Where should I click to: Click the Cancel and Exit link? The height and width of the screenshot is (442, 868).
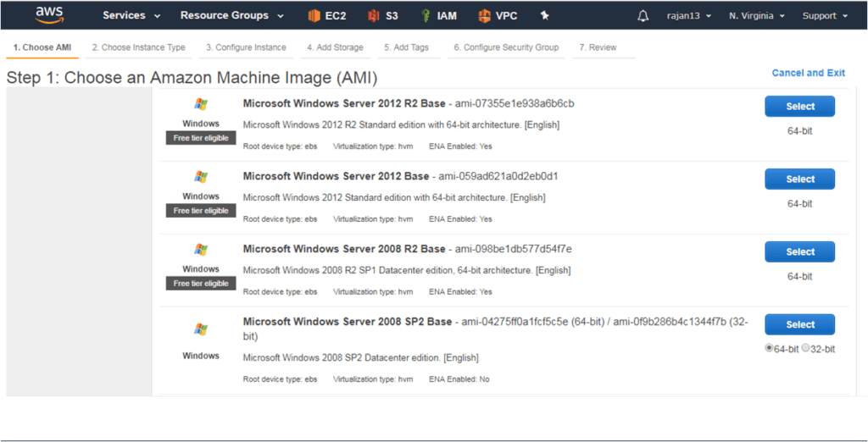(x=808, y=73)
